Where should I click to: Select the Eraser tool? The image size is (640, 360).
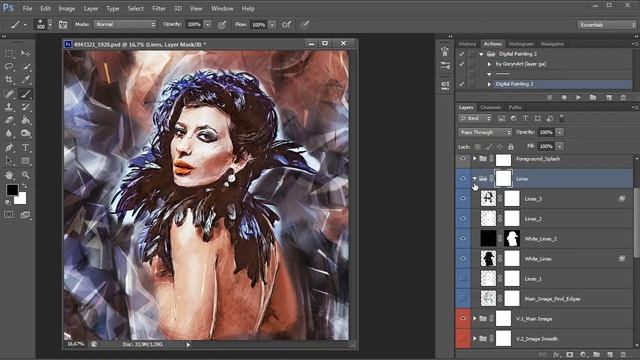[x=9, y=120]
